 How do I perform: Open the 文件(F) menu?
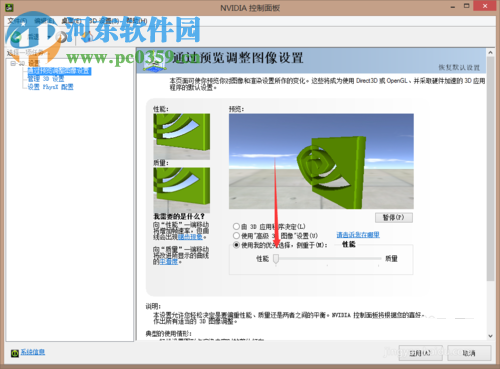17,21
